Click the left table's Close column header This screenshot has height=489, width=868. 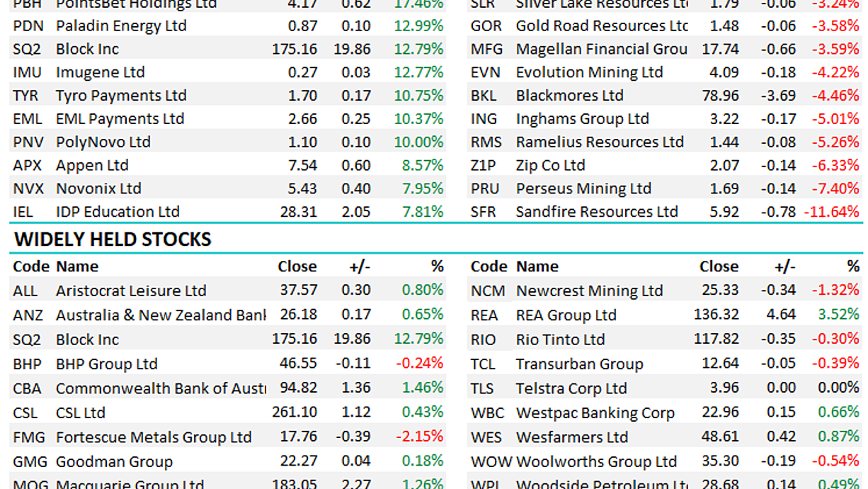tap(297, 266)
